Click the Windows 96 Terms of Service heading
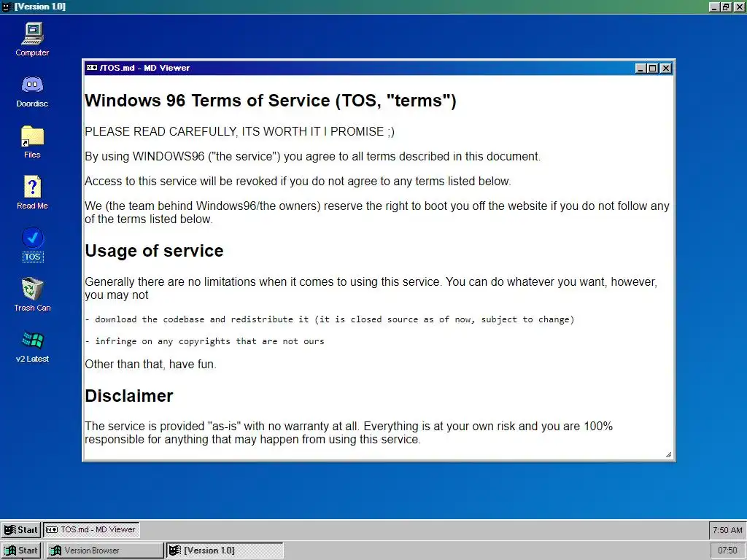The width and height of the screenshot is (747, 560). (271, 101)
